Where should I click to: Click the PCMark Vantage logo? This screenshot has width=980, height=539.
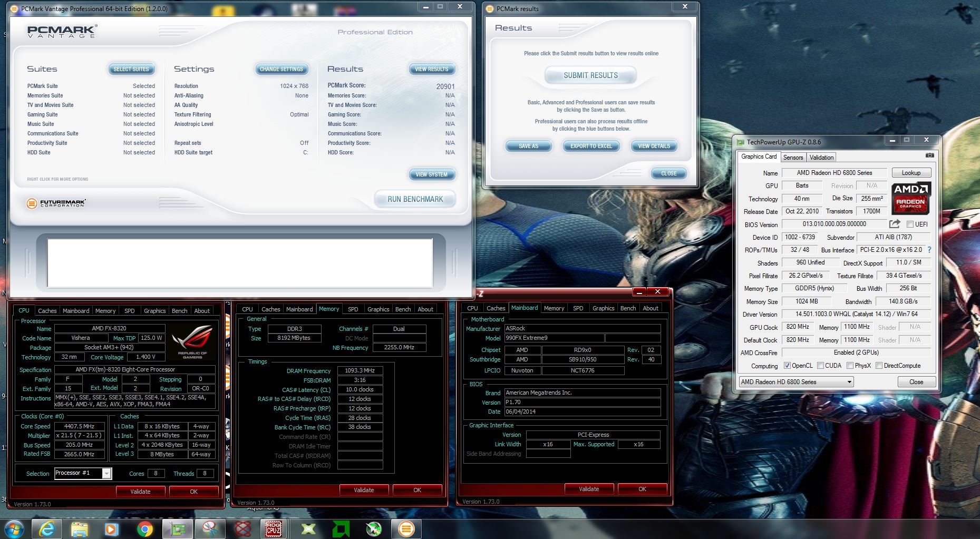62,32
